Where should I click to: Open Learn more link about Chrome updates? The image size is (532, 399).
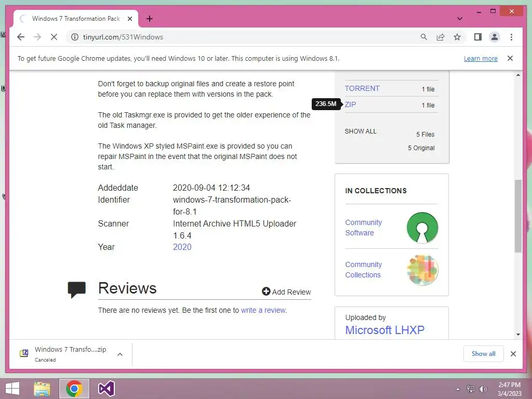(x=481, y=58)
